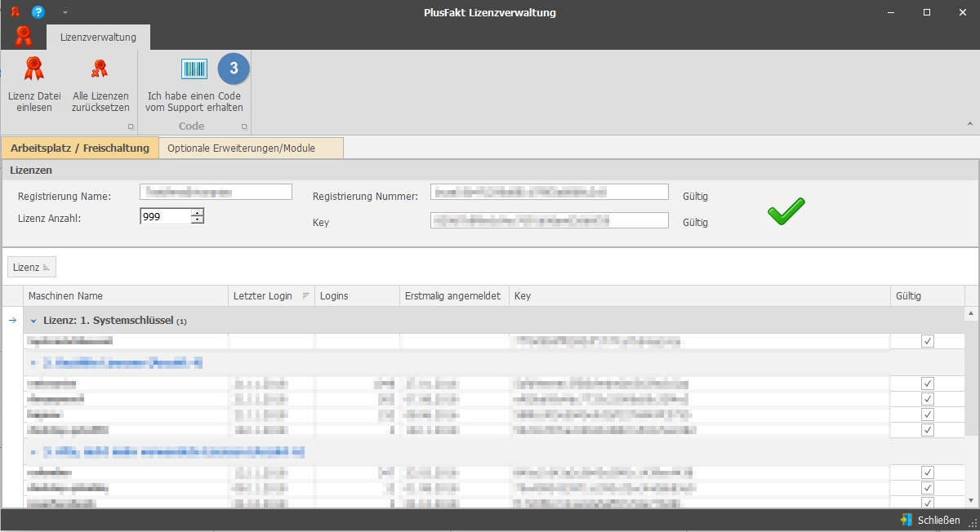The height and width of the screenshot is (532, 980).
Task: Click sort indicator icon on Letzter Login
Action: (306, 295)
